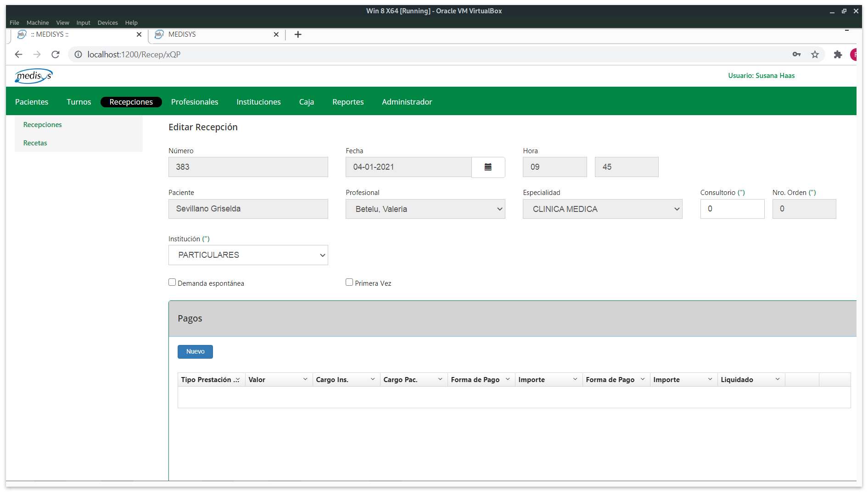Click the Medisys logo

tap(34, 76)
